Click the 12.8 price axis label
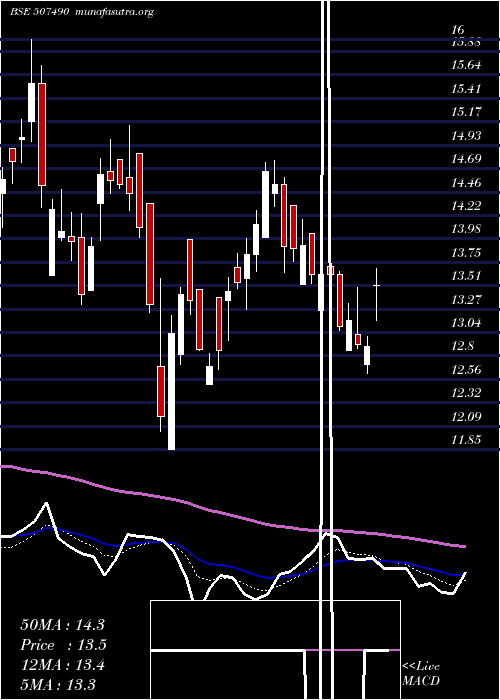Viewport: 500px width, 700px height. [x=463, y=346]
